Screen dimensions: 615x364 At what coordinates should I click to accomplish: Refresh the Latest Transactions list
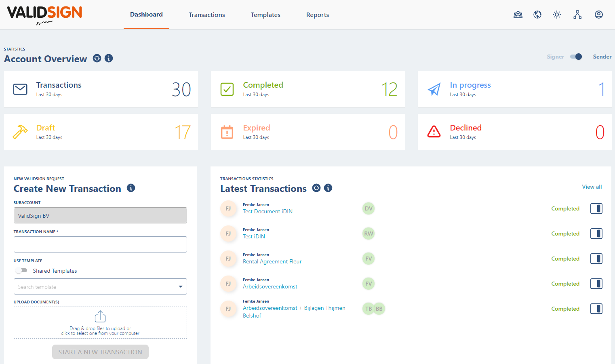click(x=316, y=188)
